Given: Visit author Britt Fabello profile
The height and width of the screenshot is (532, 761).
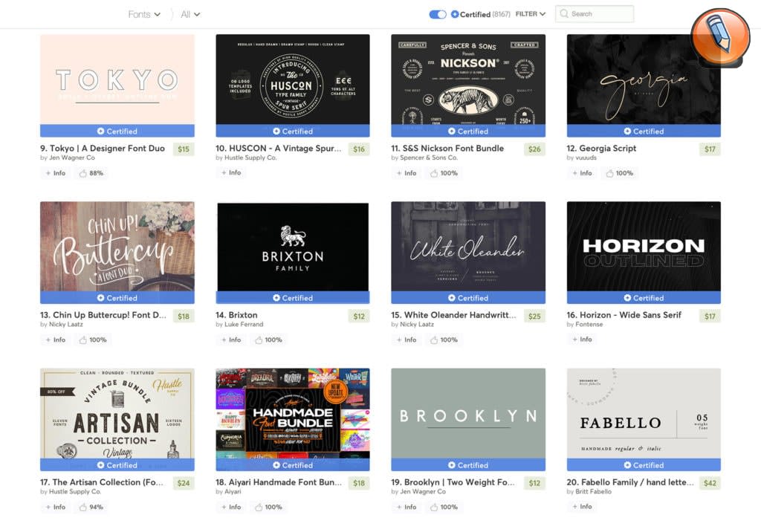Looking at the screenshot, I should [593, 491].
